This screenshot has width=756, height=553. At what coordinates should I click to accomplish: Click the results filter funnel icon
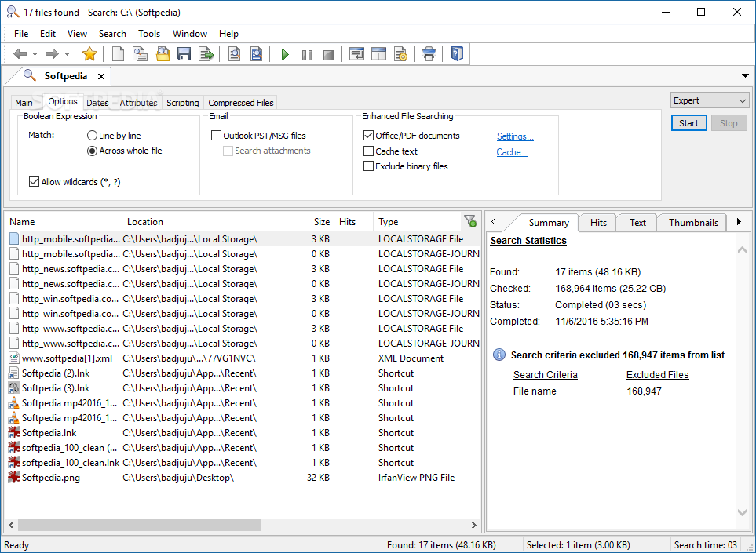[x=470, y=221]
